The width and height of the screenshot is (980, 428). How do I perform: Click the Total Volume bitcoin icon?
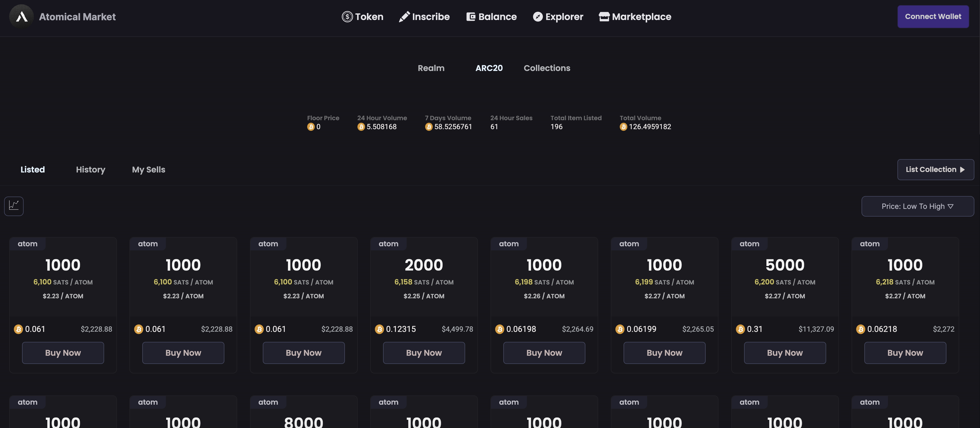(x=623, y=127)
